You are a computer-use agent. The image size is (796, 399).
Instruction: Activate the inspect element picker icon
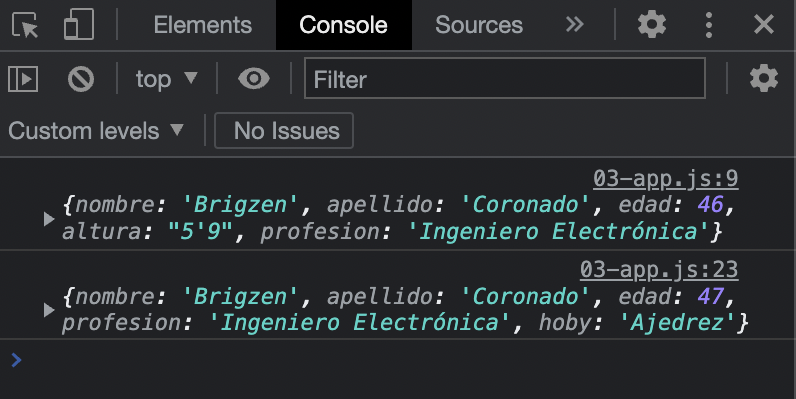tap(25, 25)
